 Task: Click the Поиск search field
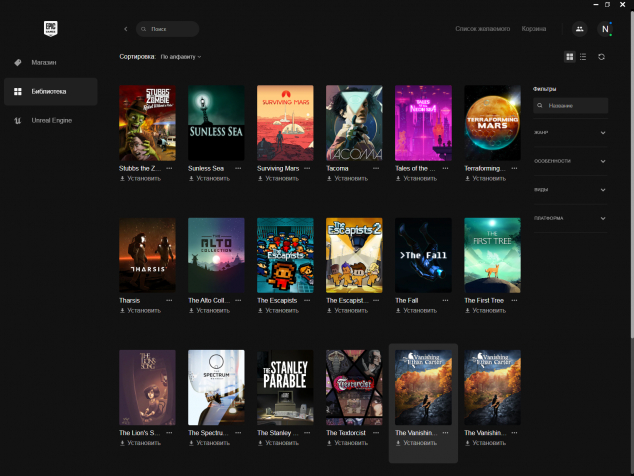point(167,29)
